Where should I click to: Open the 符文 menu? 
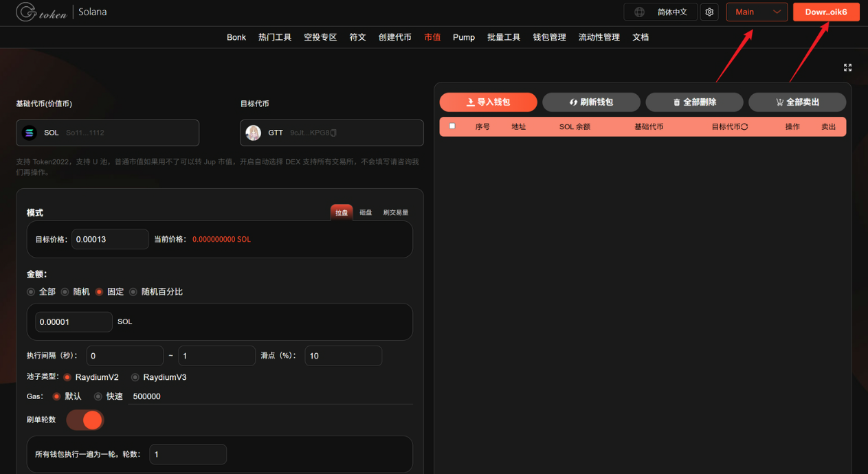click(x=358, y=37)
